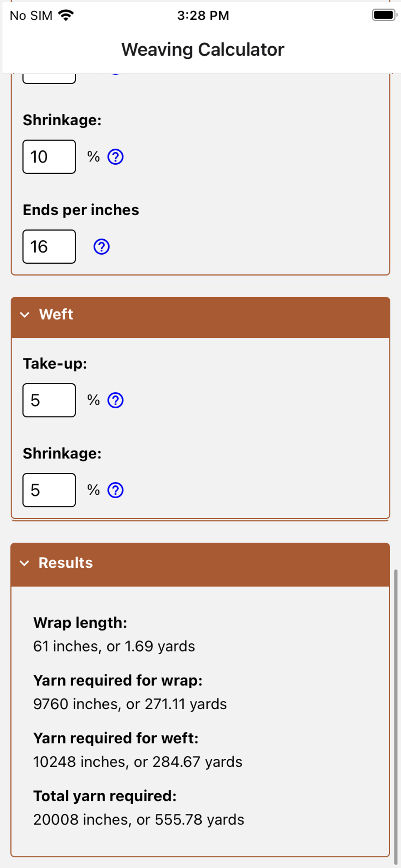Open help icon for Weft Shrinkage

click(x=115, y=490)
